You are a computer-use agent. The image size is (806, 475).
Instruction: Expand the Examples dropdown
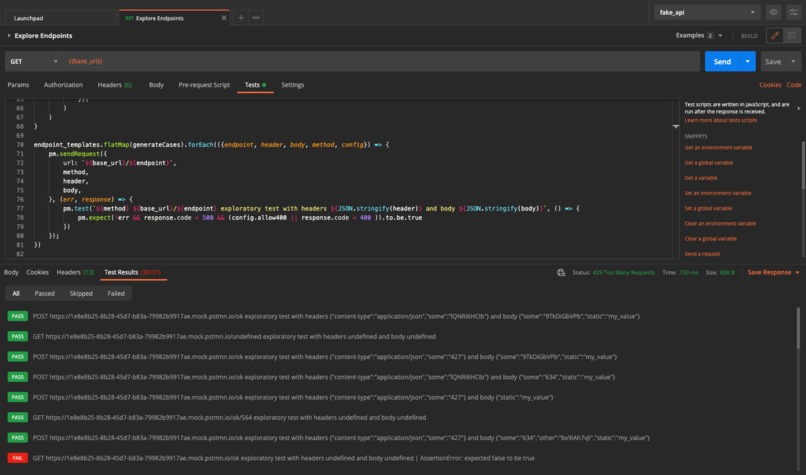(x=720, y=35)
